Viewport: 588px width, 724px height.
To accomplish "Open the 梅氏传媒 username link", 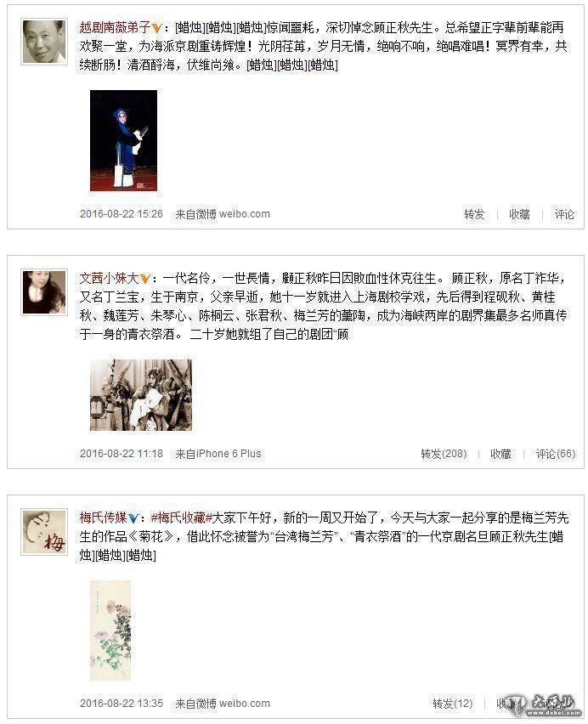I will 104,518.
